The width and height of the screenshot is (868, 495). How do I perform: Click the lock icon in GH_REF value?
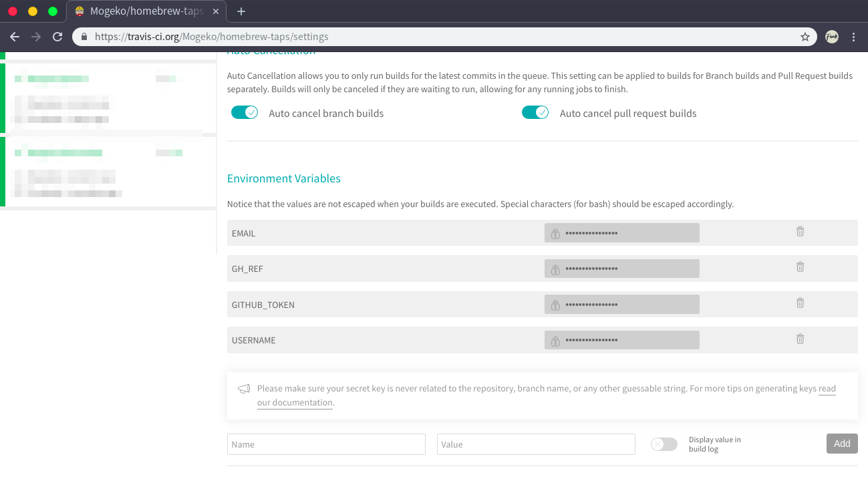555,269
